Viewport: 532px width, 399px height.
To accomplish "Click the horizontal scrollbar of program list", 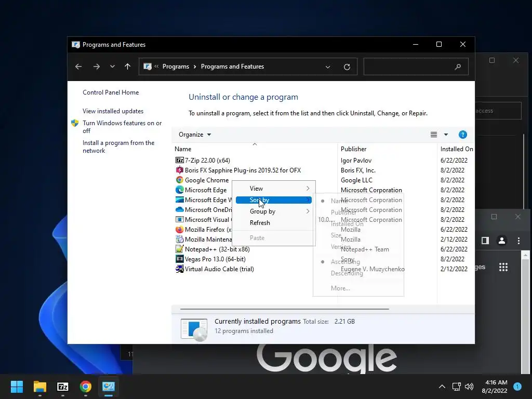I will pyautogui.click(x=284, y=309).
